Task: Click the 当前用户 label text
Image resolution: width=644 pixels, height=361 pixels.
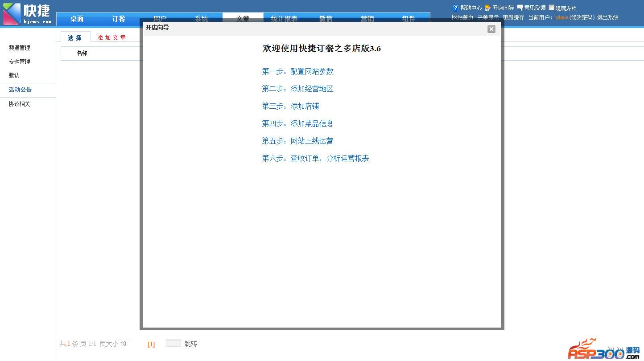Action: pos(541,17)
